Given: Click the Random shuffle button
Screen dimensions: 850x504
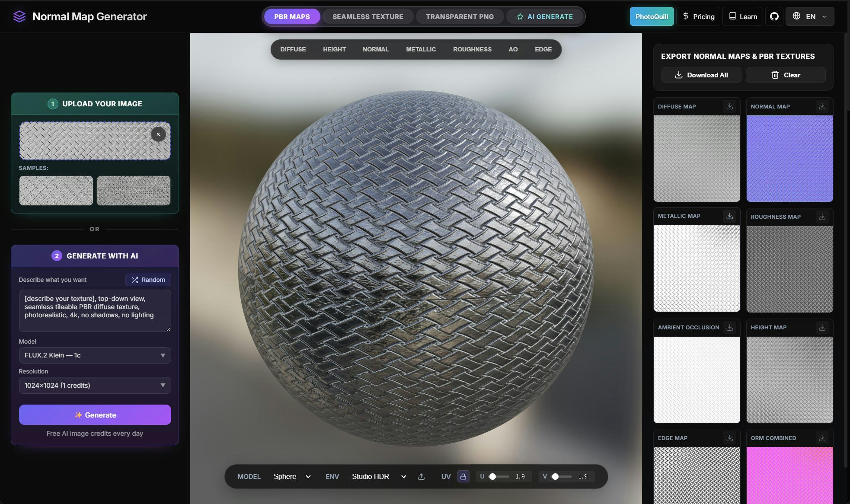Looking at the screenshot, I should [148, 280].
